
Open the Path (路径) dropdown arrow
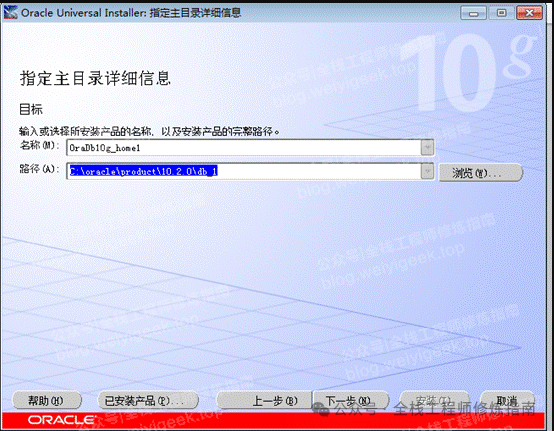click(x=427, y=171)
